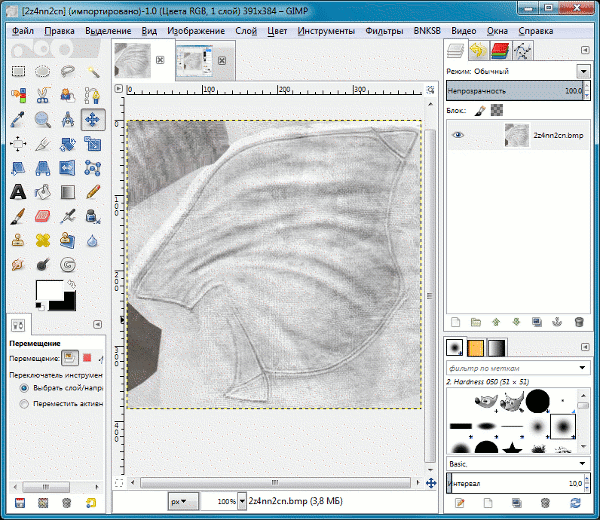The image size is (600, 520).
Task: Switch to the Channels tab in layers dock
Action: tap(500, 51)
